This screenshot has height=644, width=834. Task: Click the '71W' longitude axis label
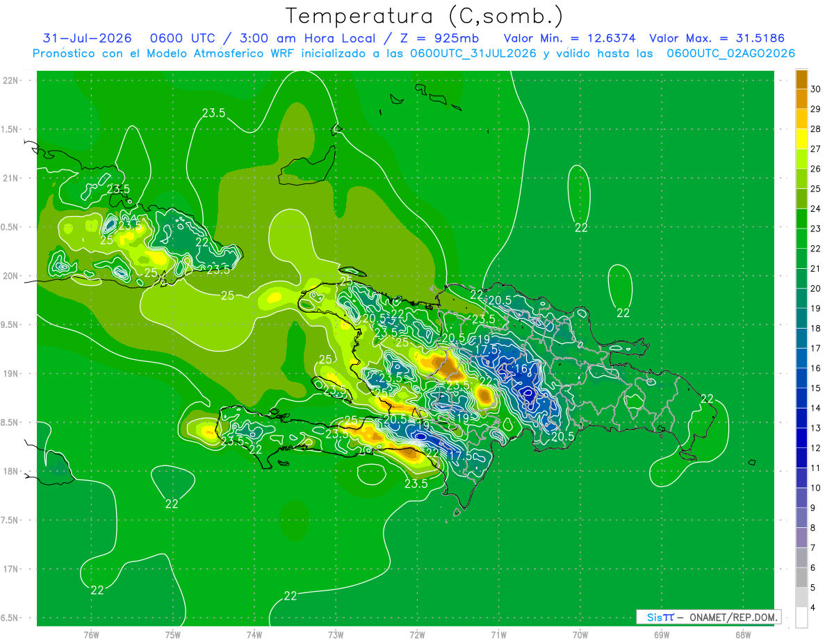point(498,634)
